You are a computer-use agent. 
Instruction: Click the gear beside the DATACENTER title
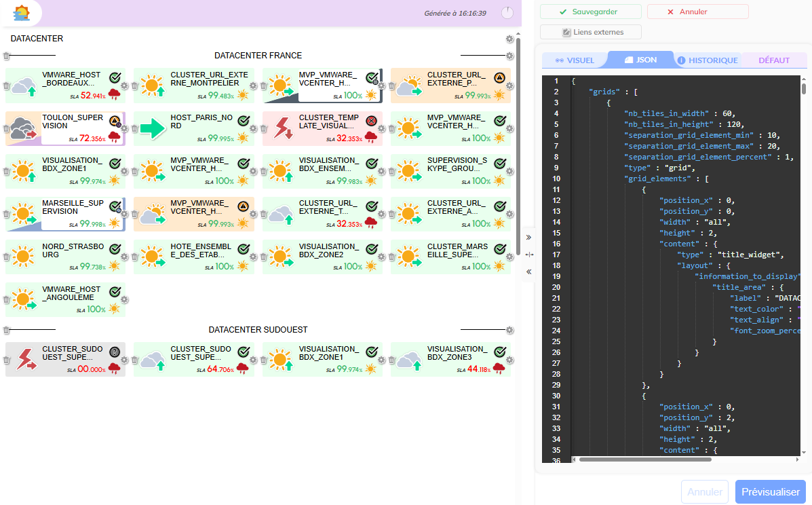(509, 39)
